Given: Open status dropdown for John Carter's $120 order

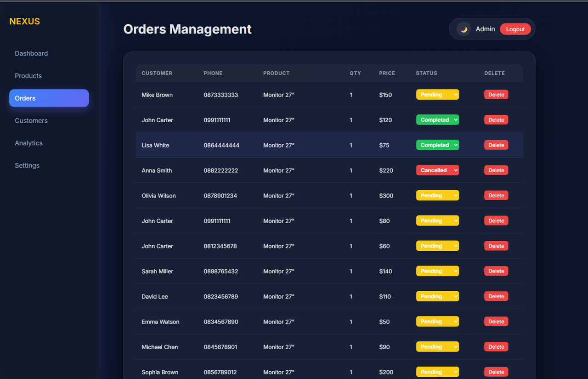Looking at the screenshot, I should click(x=437, y=120).
